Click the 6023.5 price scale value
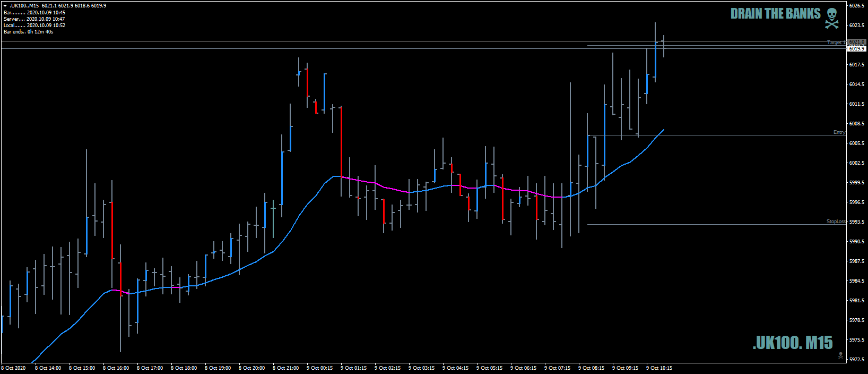Viewport: 868px width, 374px height. click(856, 25)
